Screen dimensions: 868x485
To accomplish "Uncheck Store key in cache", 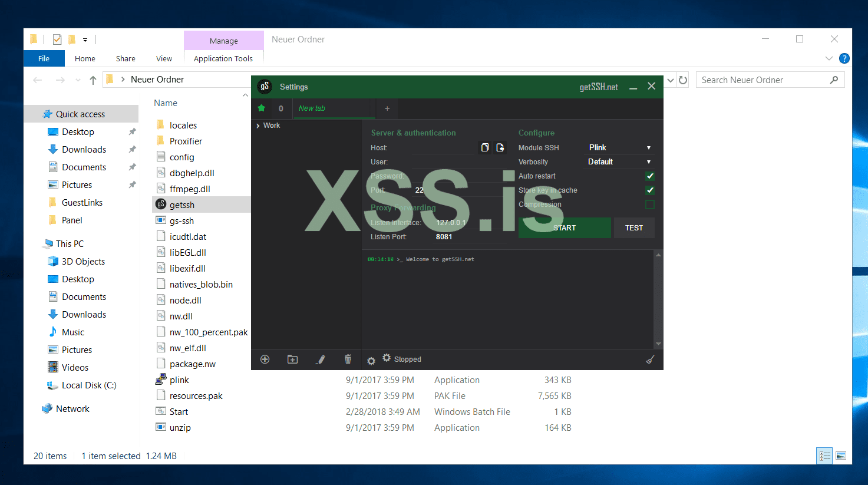I will tap(649, 190).
